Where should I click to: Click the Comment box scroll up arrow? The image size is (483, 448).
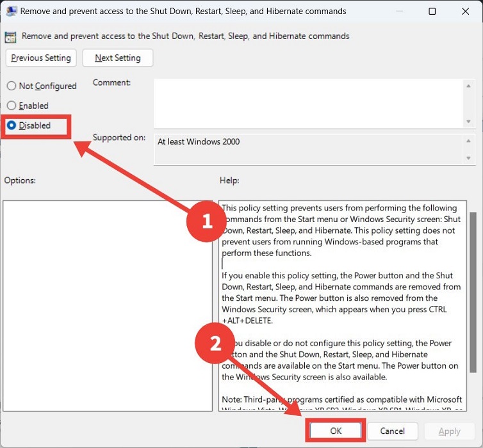point(468,86)
